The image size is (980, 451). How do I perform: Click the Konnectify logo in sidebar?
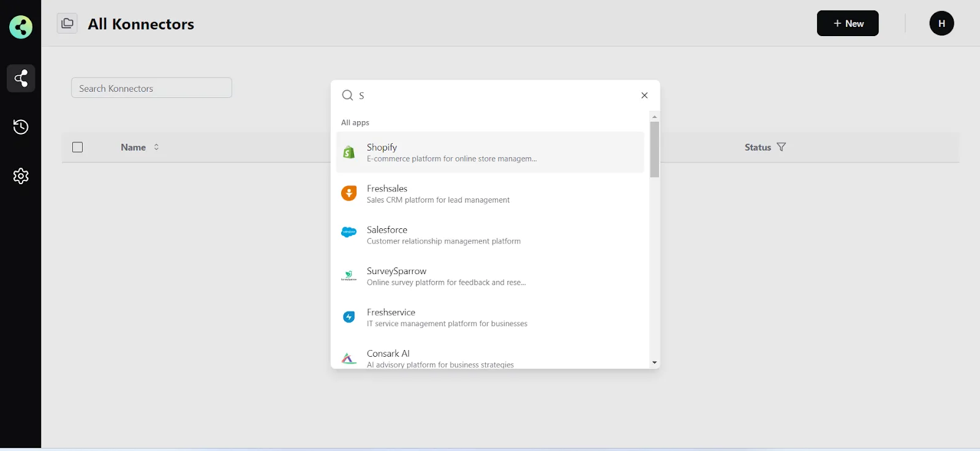click(21, 27)
